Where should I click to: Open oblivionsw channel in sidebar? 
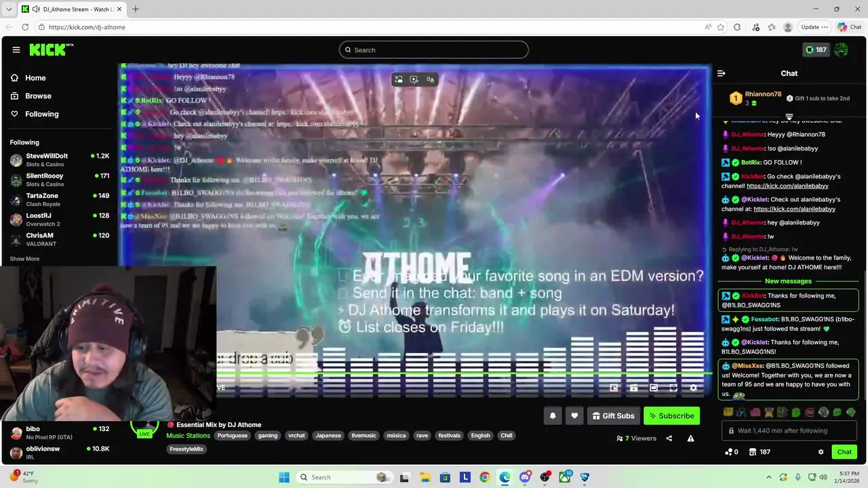(x=60, y=452)
